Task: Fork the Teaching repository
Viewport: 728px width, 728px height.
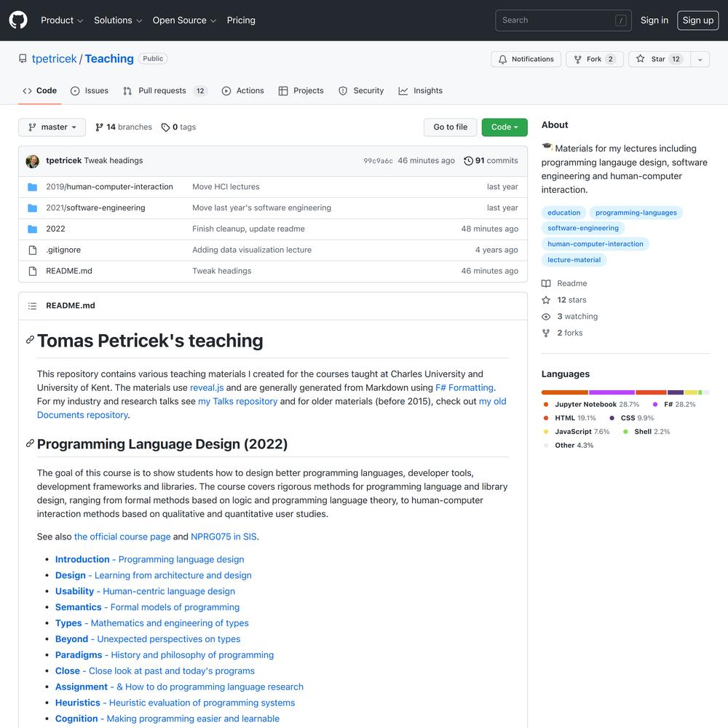Action: pyautogui.click(x=595, y=59)
